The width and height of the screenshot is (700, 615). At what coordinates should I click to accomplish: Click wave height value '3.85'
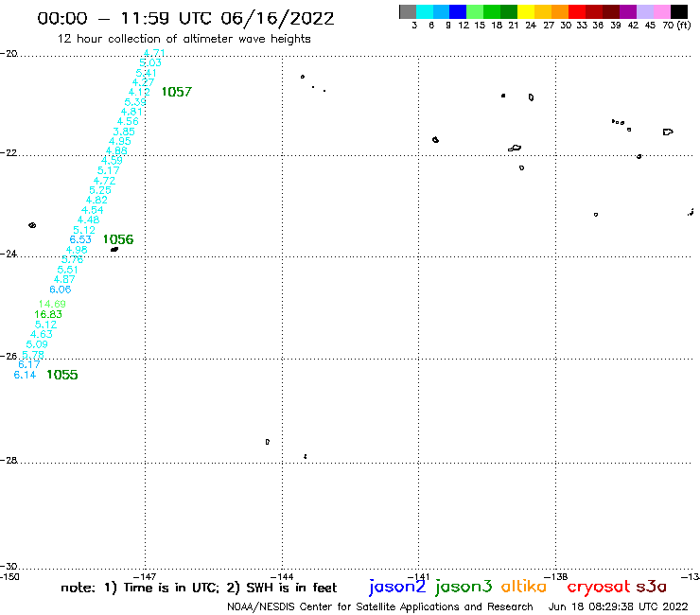click(x=124, y=132)
